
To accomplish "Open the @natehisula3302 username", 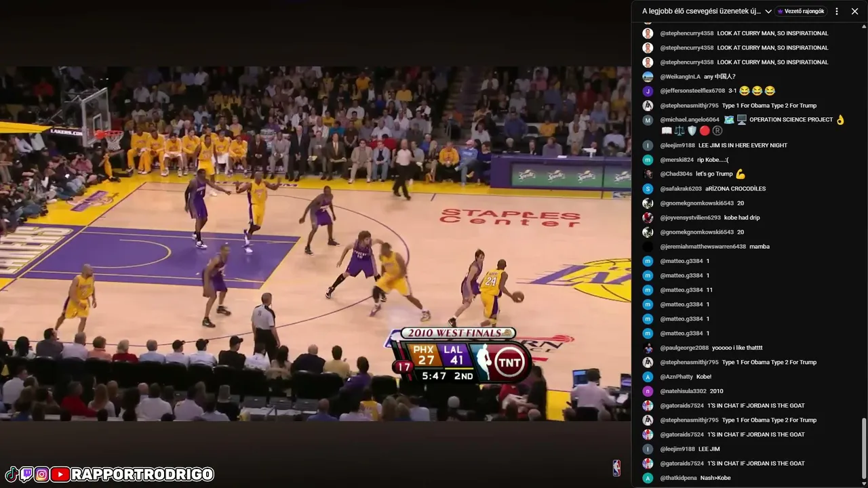I will [683, 391].
